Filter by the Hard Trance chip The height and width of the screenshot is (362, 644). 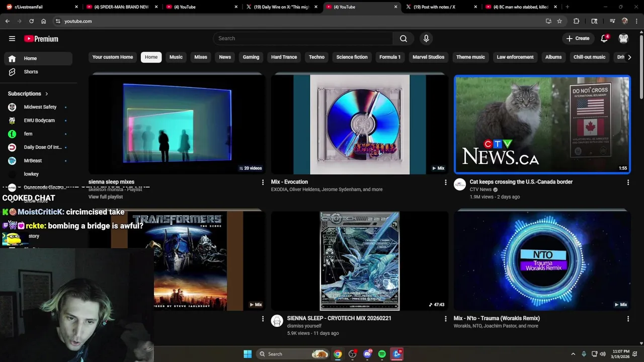point(284,57)
